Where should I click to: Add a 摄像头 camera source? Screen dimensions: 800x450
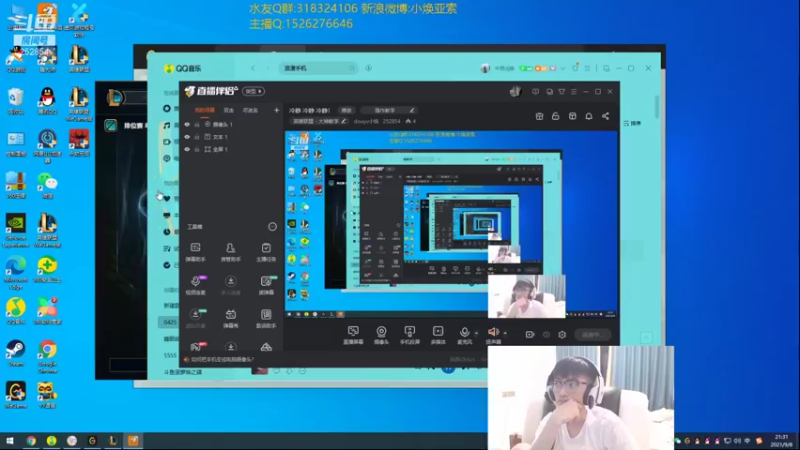point(381,335)
